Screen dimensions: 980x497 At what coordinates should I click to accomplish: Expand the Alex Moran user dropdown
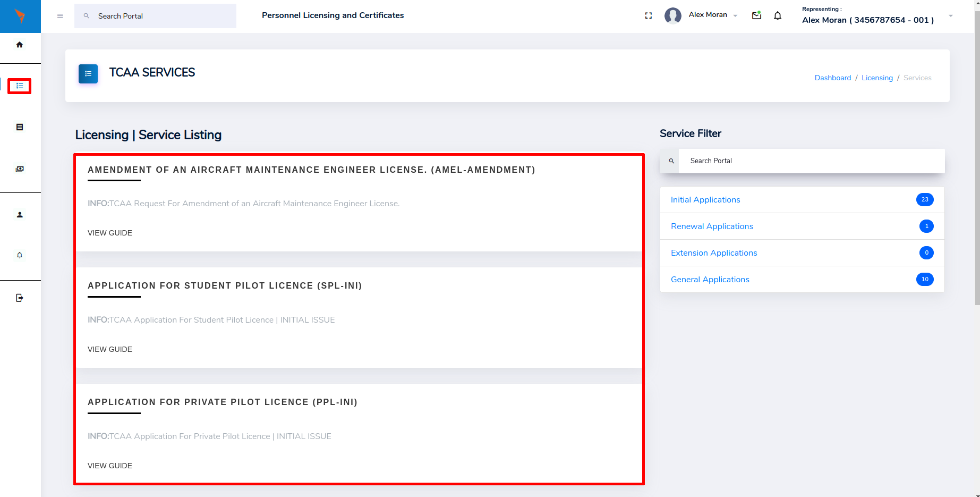tap(735, 16)
